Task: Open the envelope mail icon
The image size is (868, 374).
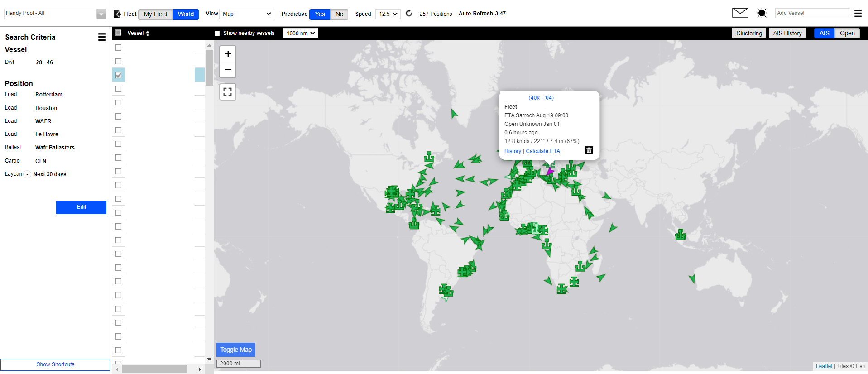Action: tap(740, 13)
